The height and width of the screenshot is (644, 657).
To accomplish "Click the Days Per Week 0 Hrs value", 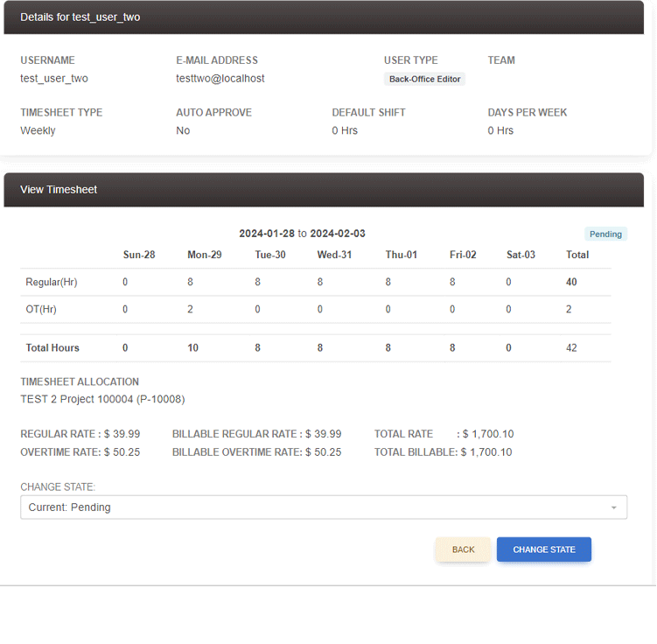I will tap(500, 130).
